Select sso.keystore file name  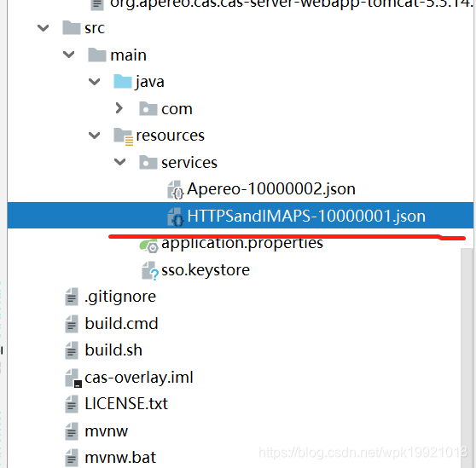(206, 270)
